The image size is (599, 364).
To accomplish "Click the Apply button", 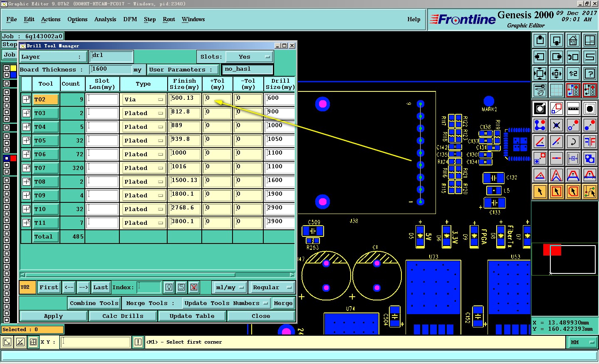I will coord(54,316).
